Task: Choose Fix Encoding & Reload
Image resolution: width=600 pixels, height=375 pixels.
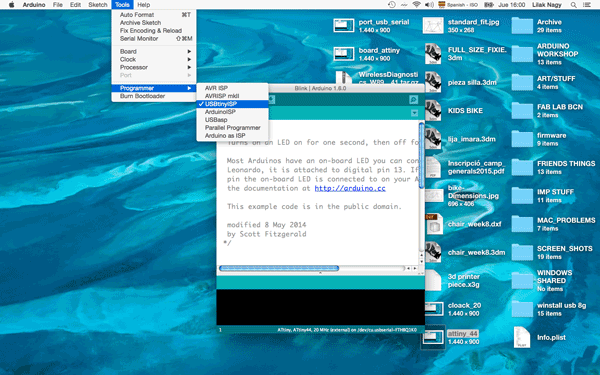Action: pyautogui.click(x=154, y=31)
